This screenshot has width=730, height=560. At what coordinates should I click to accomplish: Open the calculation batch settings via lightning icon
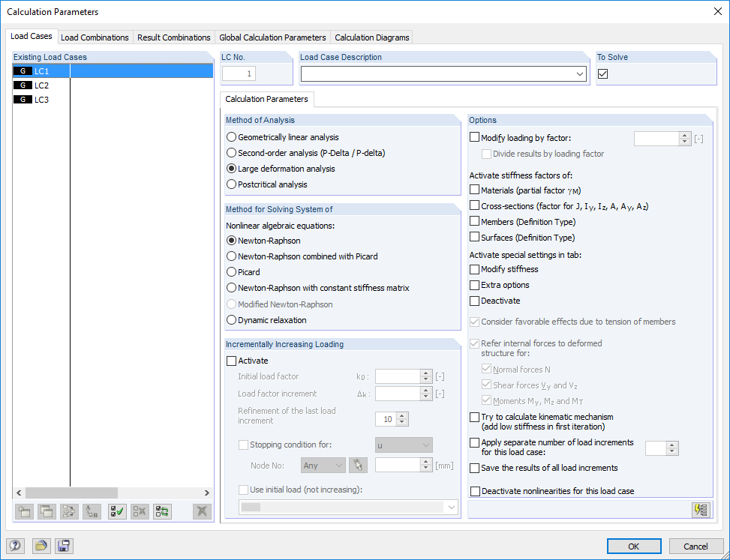[x=701, y=510]
